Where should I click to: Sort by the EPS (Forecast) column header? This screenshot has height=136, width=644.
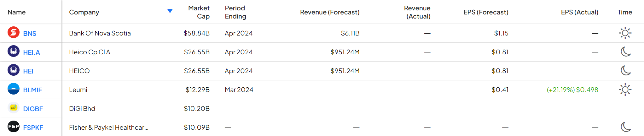486,12
